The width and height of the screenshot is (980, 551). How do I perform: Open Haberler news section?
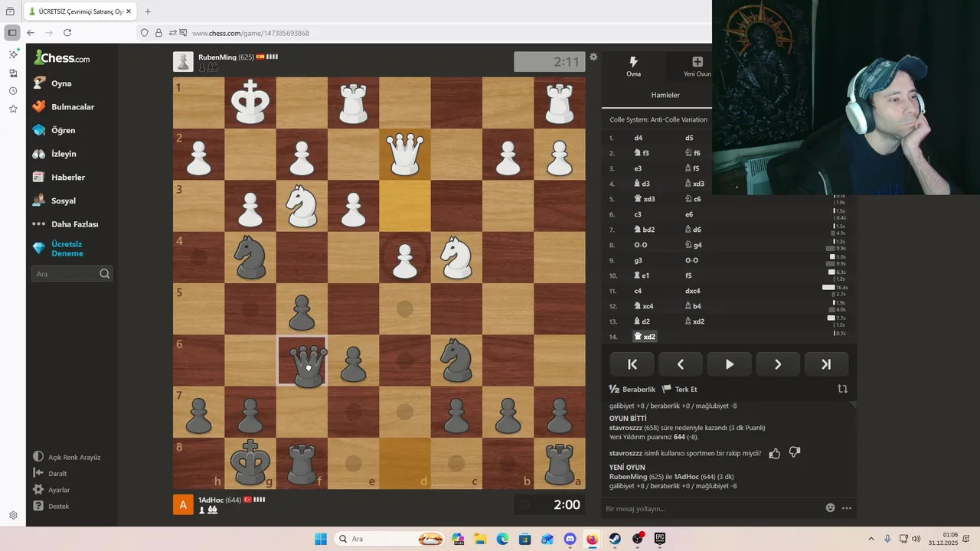click(x=67, y=178)
